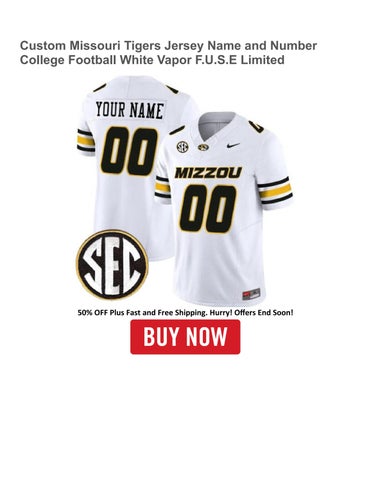The image size is (371, 480).
Task: Click the 00 number on the back jersey
Action: tap(129, 151)
